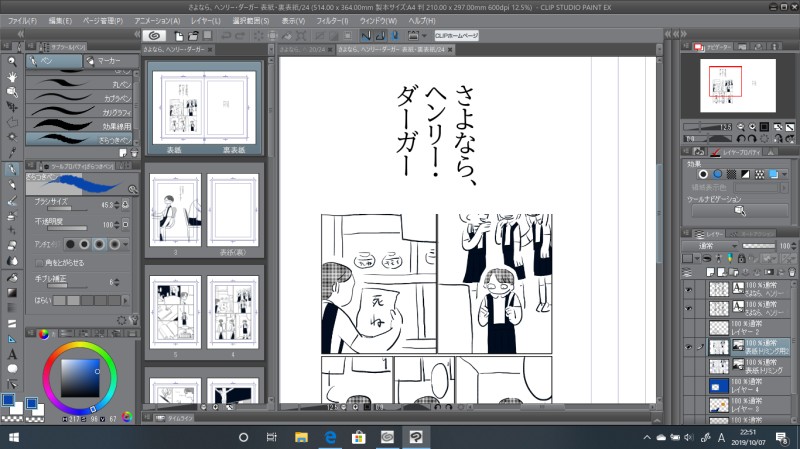800x449 pixels.
Task: Select the Pen tool in toolbox
Action: click(12, 169)
